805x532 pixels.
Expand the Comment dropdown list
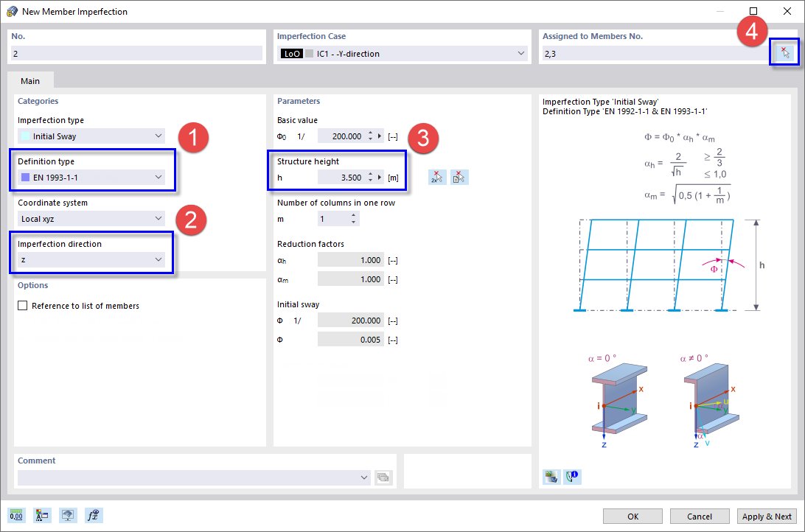pyautogui.click(x=364, y=477)
